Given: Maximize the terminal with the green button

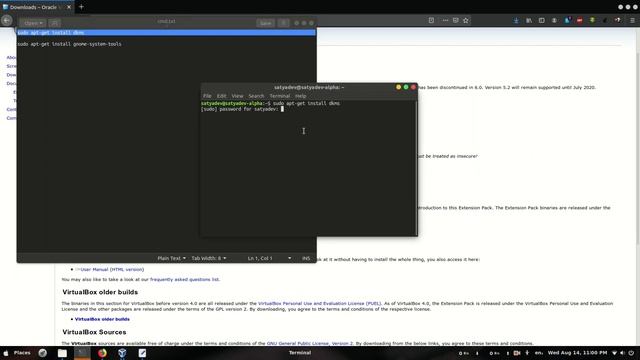Looking at the screenshot, I should pyautogui.click(x=406, y=87).
